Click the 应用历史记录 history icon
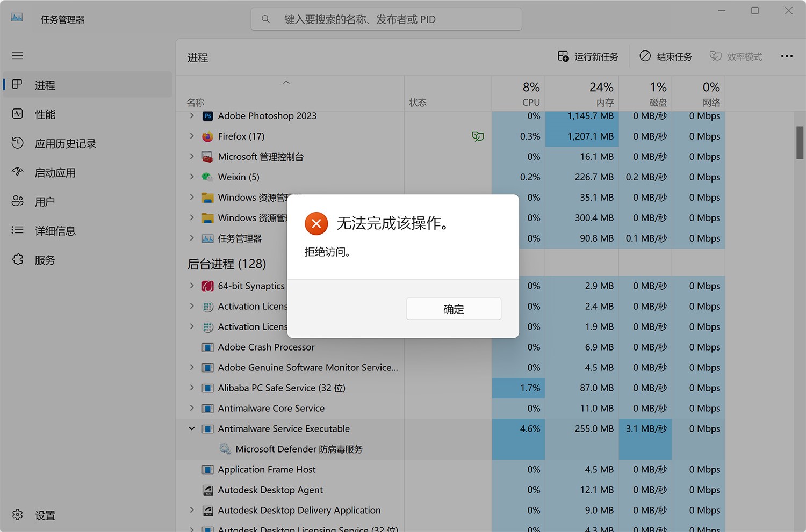The image size is (806, 532). point(18,143)
